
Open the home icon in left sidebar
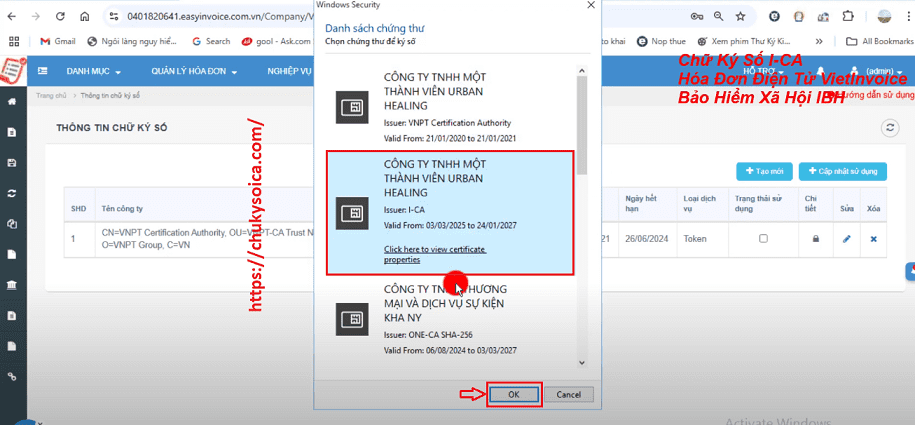point(12,102)
